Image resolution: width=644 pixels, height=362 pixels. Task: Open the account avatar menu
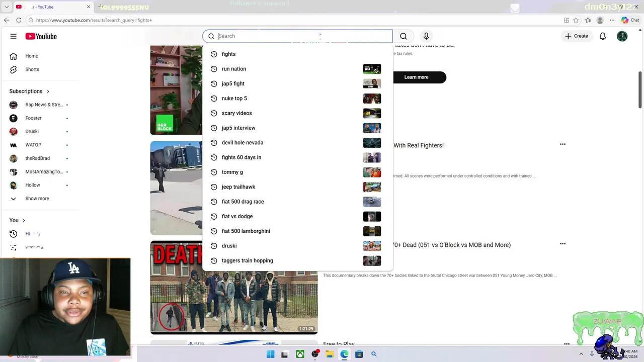(x=622, y=36)
